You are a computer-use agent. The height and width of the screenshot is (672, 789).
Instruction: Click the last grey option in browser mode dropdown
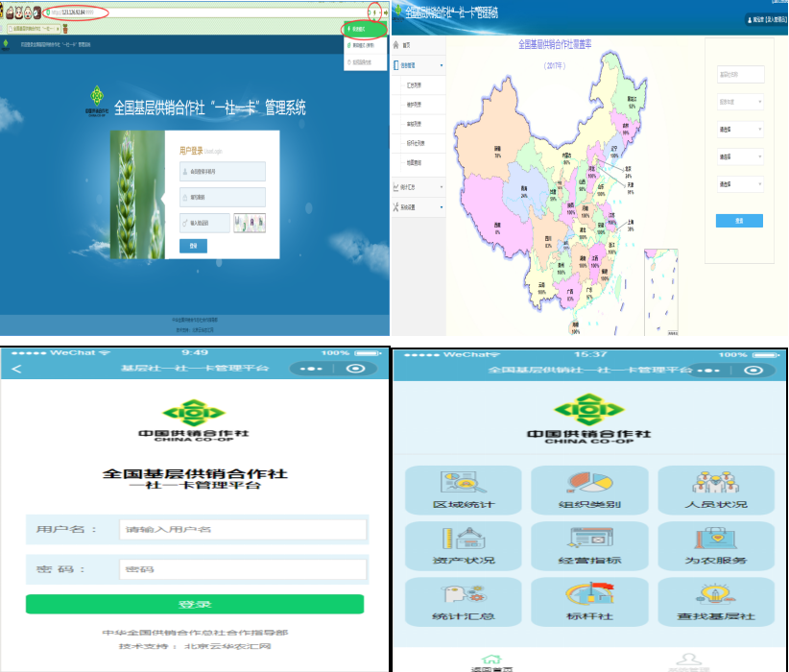[365, 62]
